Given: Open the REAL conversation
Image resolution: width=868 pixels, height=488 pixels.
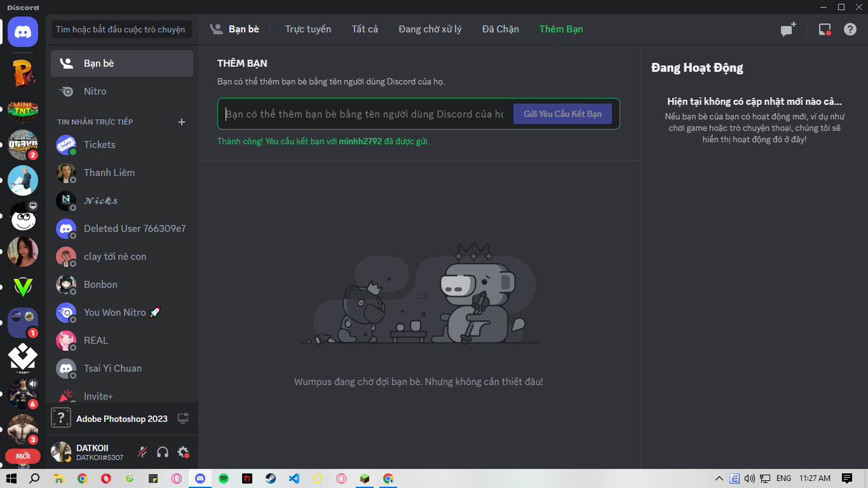Looking at the screenshot, I should tap(122, 341).
